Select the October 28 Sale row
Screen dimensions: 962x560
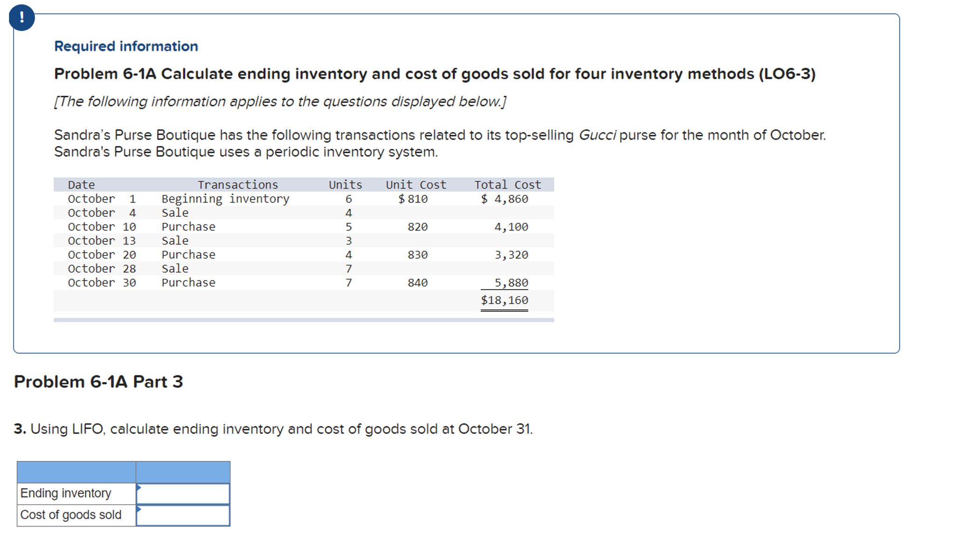175,269
